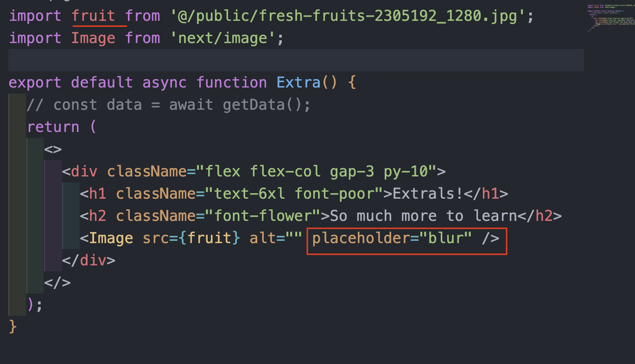Image resolution: width=635 pixels, height=364 pixels.
Task: Click the Extrals! heading text
Action: (428, 194)
